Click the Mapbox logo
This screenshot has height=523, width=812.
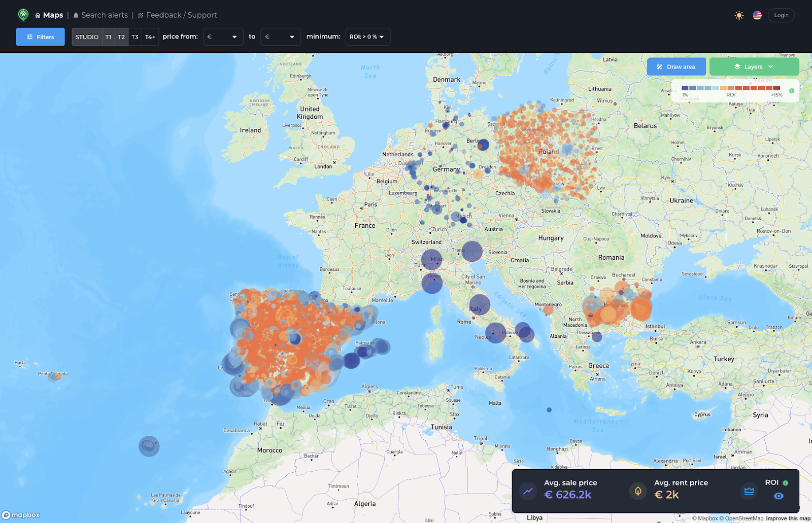[21, 515]
